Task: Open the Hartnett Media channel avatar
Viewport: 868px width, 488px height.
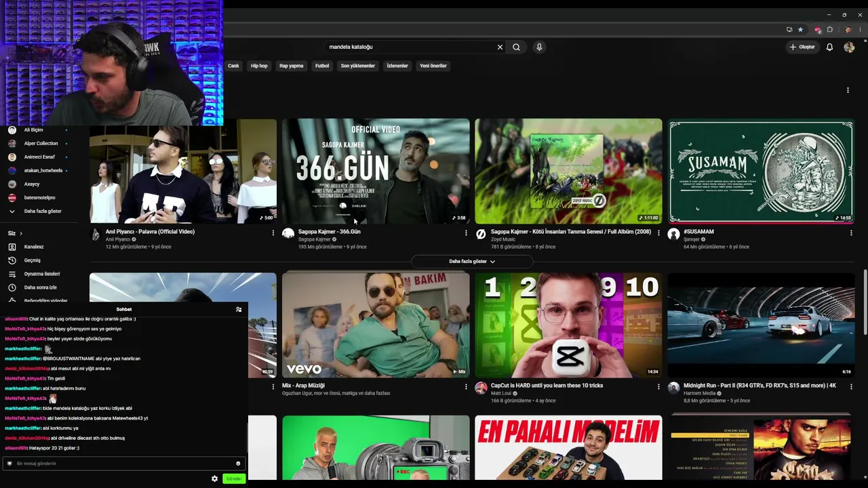Action: coord(673,388)
